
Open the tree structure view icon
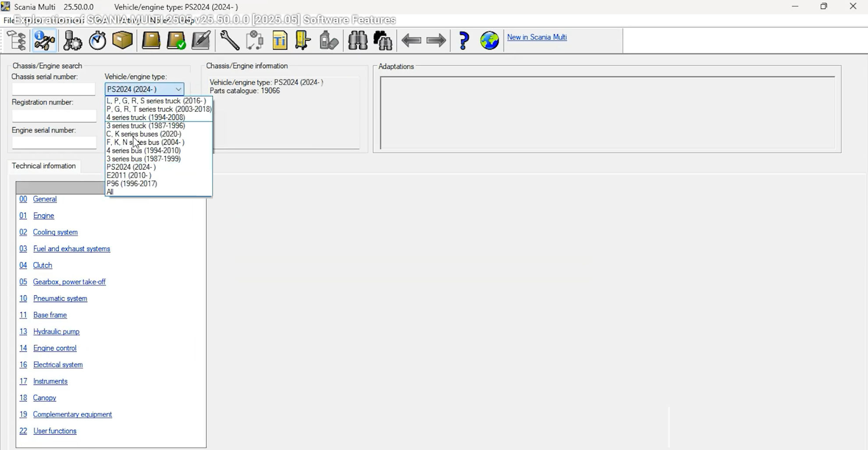(x=17, y=41)
